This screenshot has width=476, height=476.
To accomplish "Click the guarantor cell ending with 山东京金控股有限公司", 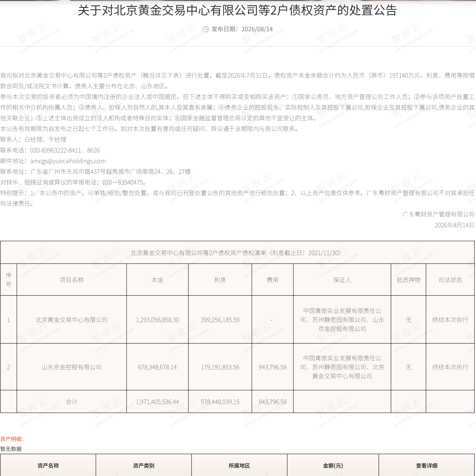I will (x=342, y=320).
